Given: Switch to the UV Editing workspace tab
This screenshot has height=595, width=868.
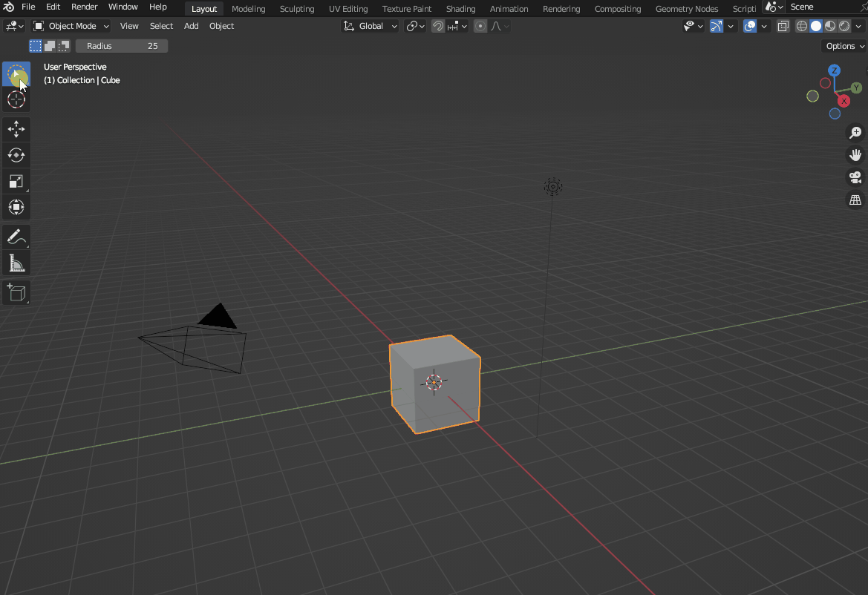Looking at the screenshot, I should point(348,9).
